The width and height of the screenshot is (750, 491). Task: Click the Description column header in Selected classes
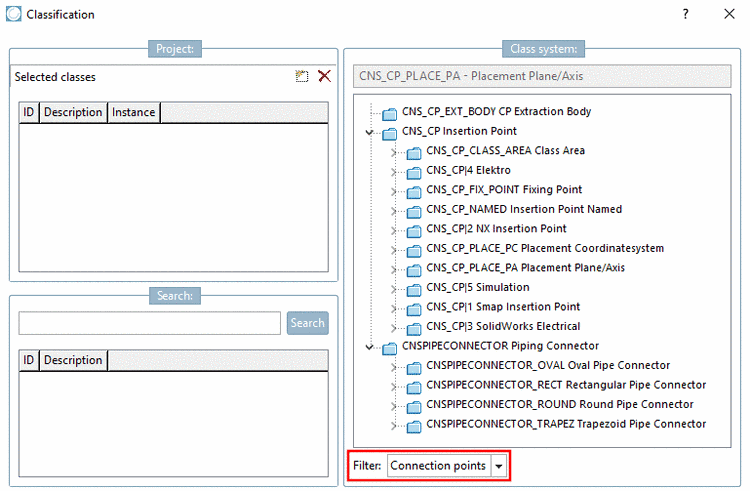73,112
